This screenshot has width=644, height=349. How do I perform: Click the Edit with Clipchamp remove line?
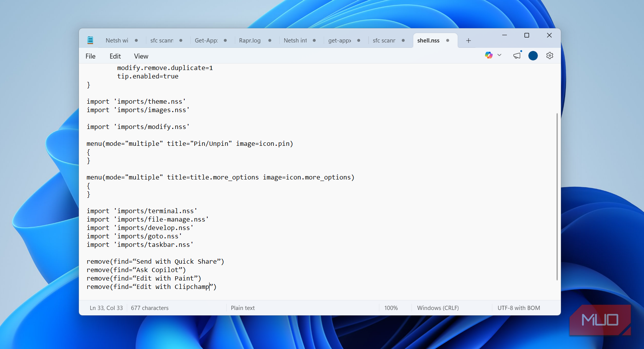click(x=151, y=287)
